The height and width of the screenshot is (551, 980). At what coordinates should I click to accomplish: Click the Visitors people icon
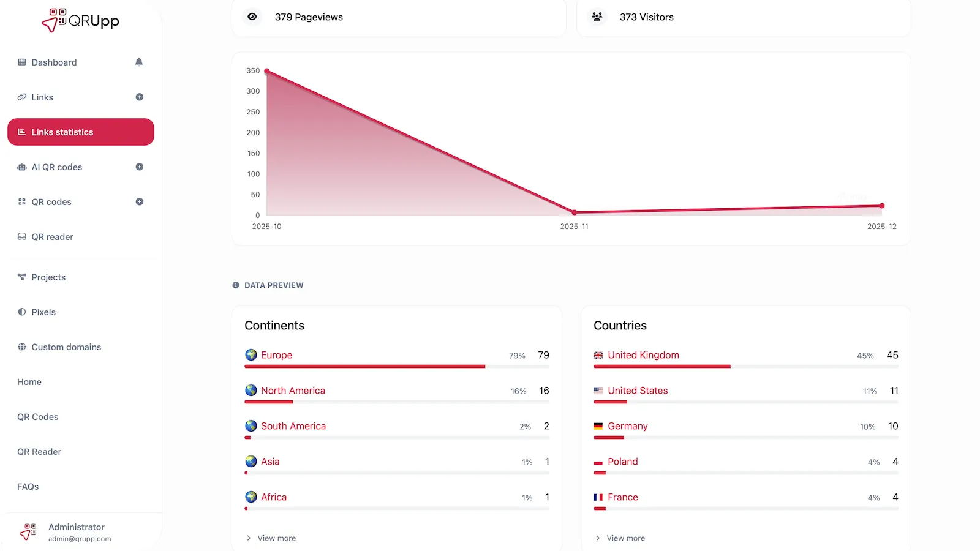[x=597, y=17]
